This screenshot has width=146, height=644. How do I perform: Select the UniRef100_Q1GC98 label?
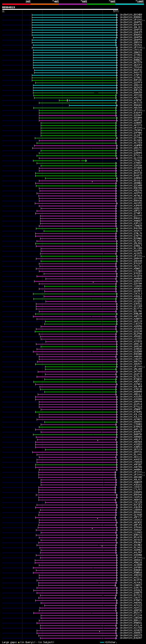131,331
